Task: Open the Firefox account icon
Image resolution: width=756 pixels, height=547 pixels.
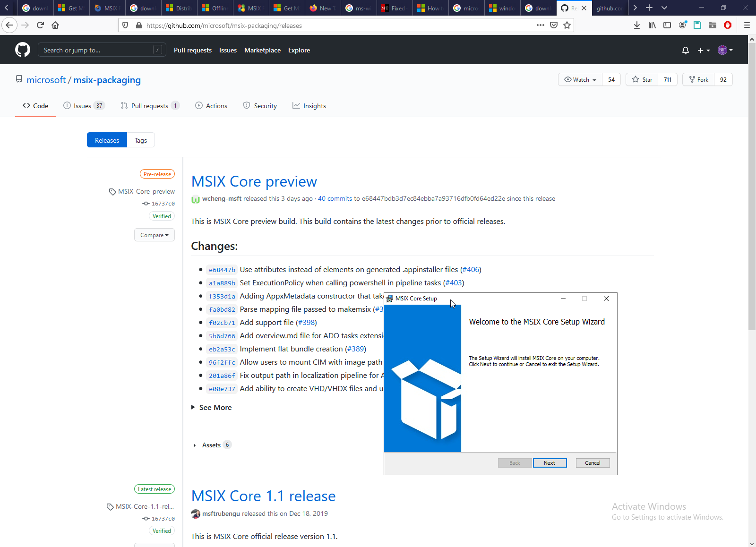Action: 682,25
